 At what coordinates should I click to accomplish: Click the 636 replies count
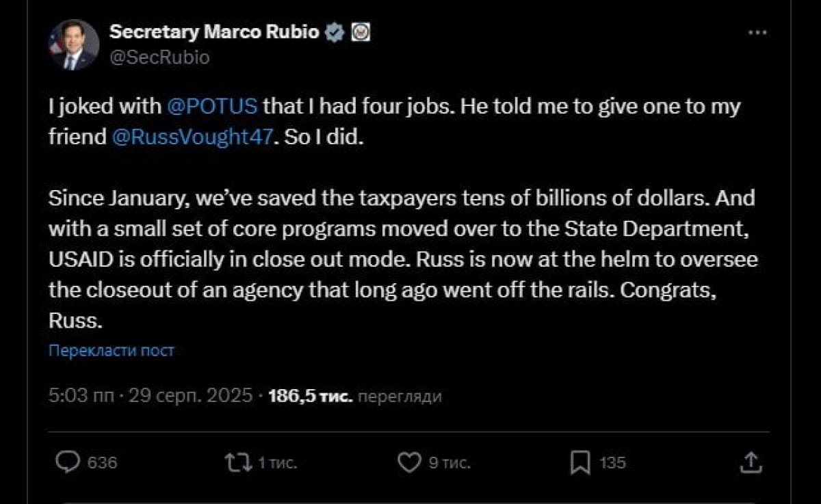coord(103,463)
